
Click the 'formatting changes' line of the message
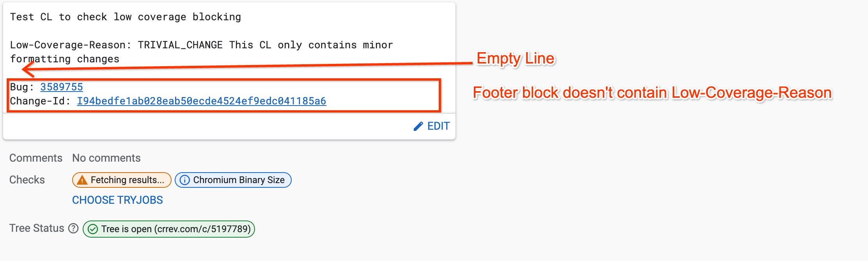coord(65,59)
